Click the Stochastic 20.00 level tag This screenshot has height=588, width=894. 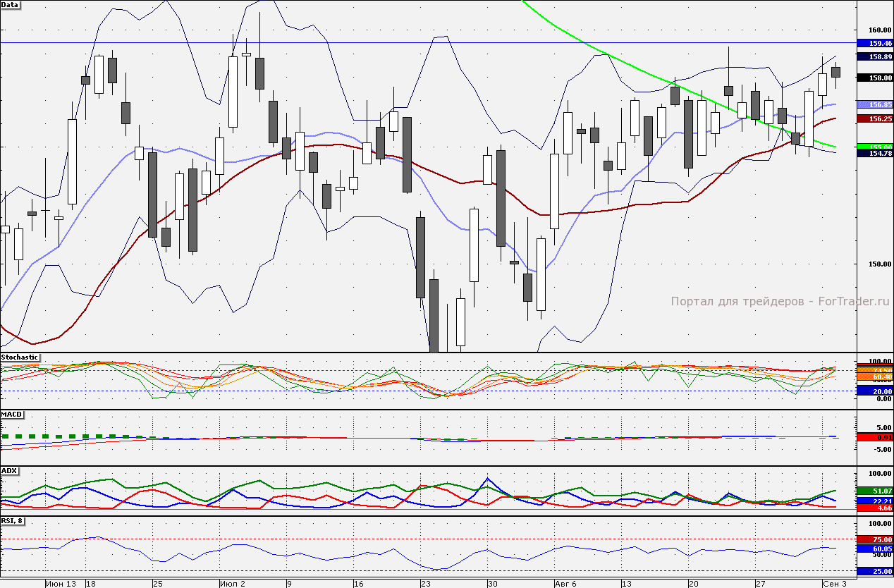pyautogui.click(x=875, y=391)
